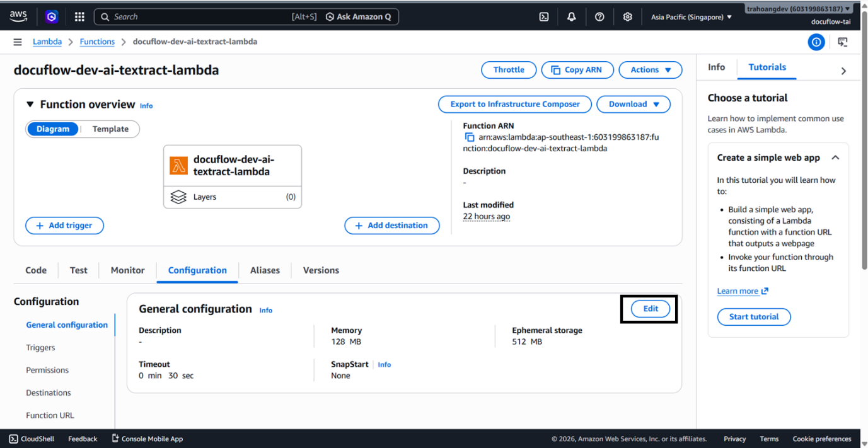Open the help question mark icon
Viewport: 868px width, 448px height.
click(599, 17)
